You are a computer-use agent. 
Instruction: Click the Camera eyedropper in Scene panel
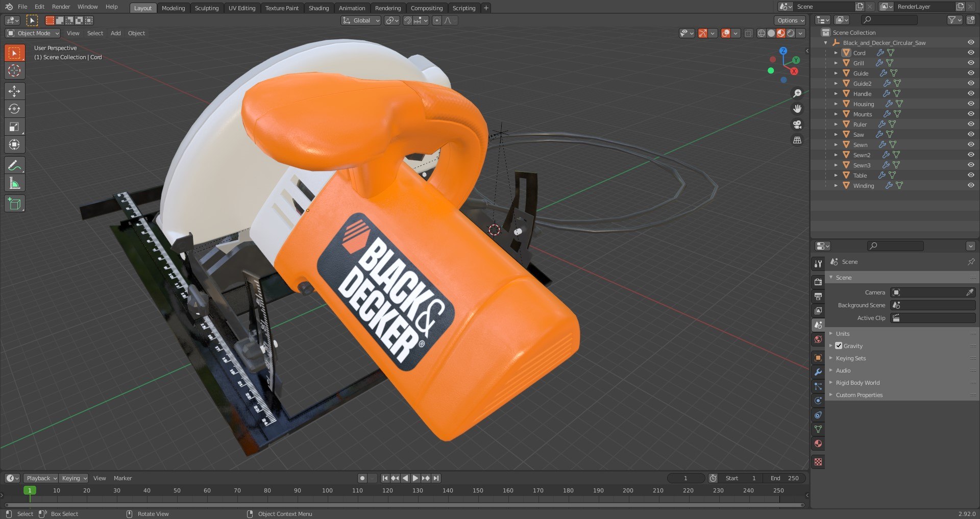(x=970, y=292)
